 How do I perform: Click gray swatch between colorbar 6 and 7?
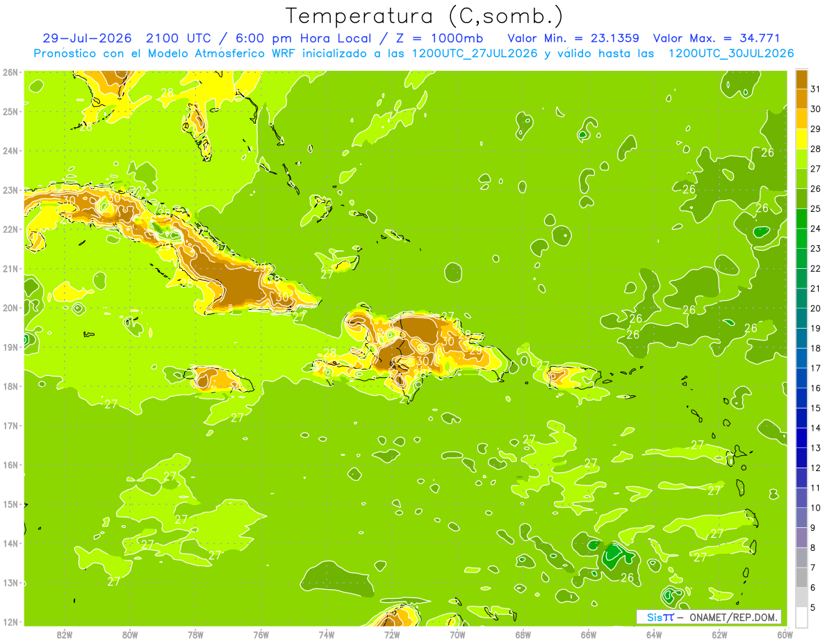click(x=801, y=577)
